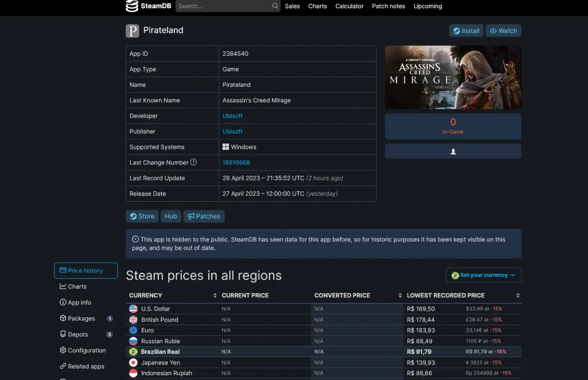Viewport: 588px width, 380px height.
Task: Click the search magnifier icon
Action: pyautogui.click(x=275, y=6)
